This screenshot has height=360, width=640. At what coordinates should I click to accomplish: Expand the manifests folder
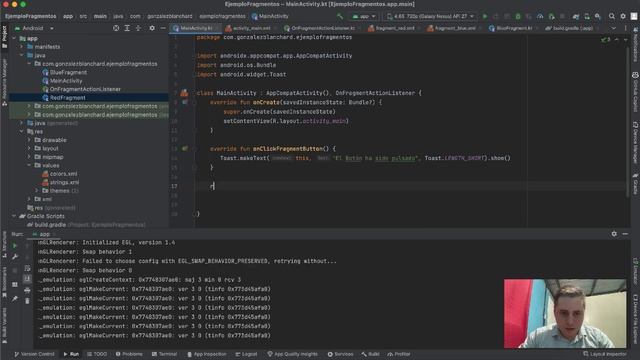click(22, 47)
